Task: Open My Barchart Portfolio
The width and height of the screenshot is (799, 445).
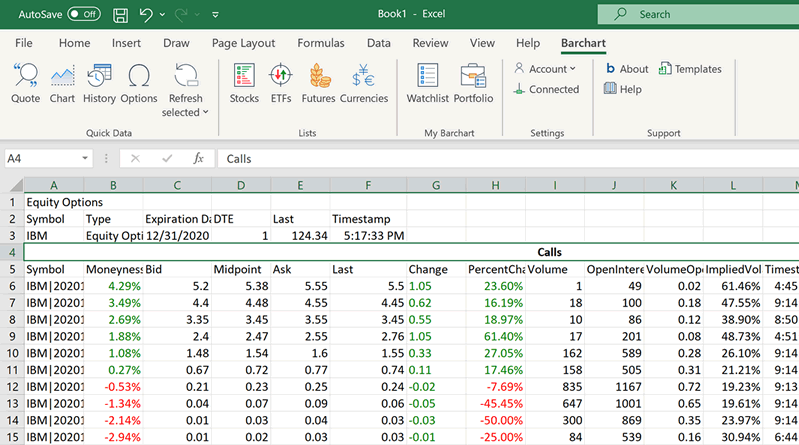Action: coord(473,83)
